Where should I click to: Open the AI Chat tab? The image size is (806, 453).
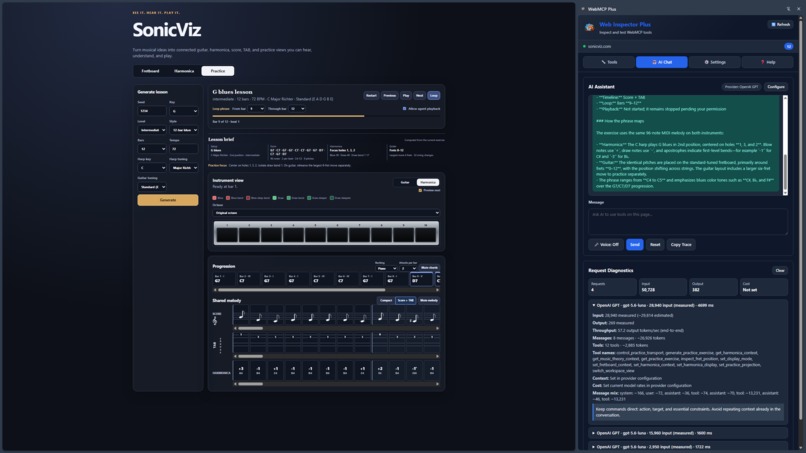pos(662,62)
